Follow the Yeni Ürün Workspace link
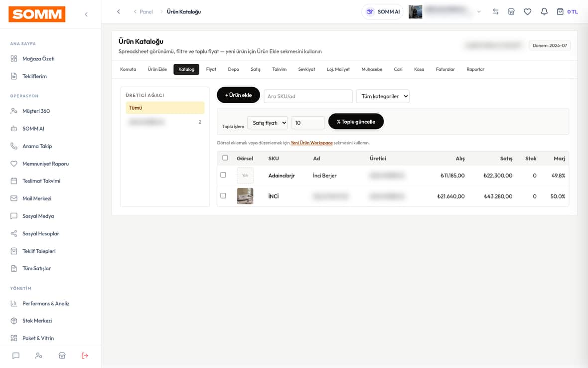588x368 pixels. tap(311, 143)
